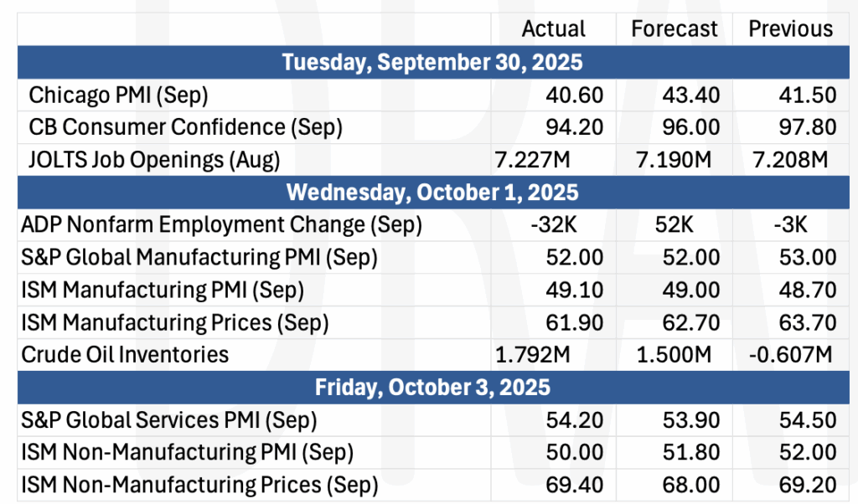Select the JOLTS Job Openings (Aug) label
The height and width of the screenshot is (504, 858).
(154, 159)
